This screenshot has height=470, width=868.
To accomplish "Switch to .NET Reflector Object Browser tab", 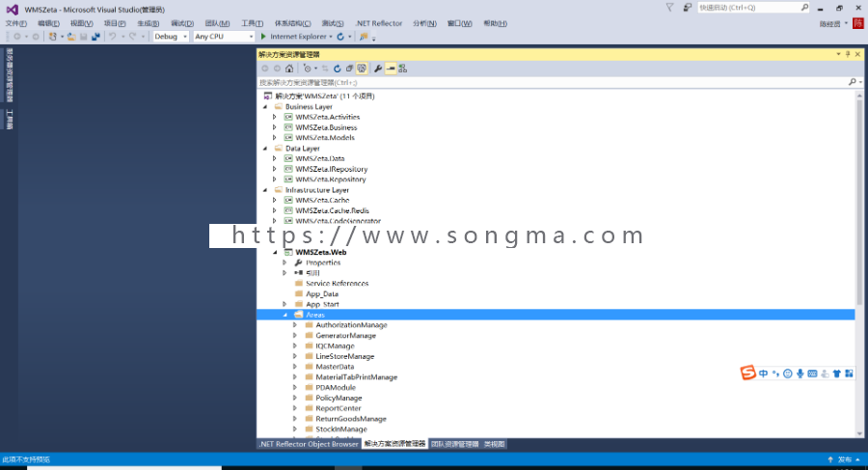I will (x=309, y=444).
